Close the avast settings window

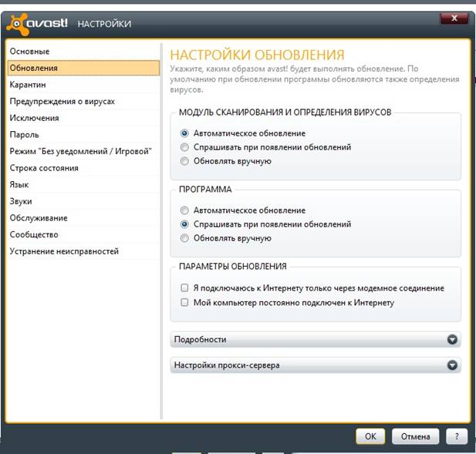454,18
